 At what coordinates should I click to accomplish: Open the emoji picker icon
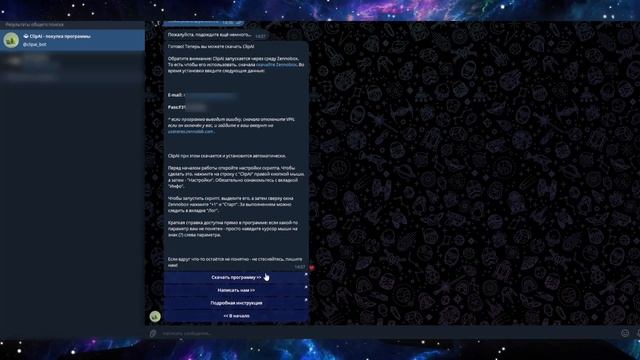point(624,333)
